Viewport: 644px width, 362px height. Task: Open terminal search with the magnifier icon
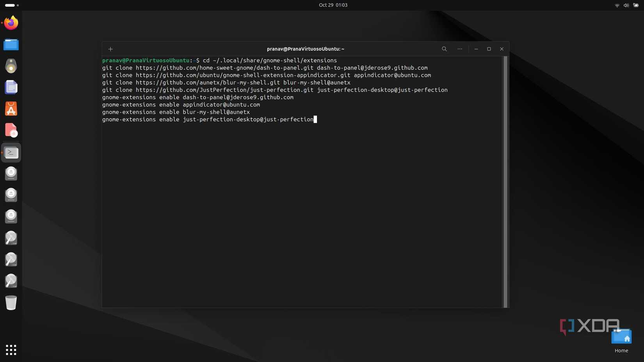pyautogui.click(x=444, y=49)
